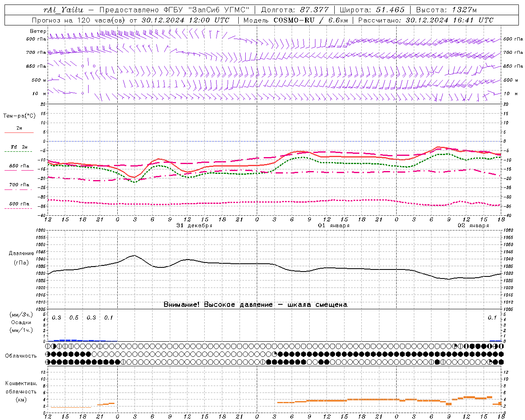Click the Долгота: 87.377 value
Viewport: 525px width, 420px height.
(x=294, y=10)
